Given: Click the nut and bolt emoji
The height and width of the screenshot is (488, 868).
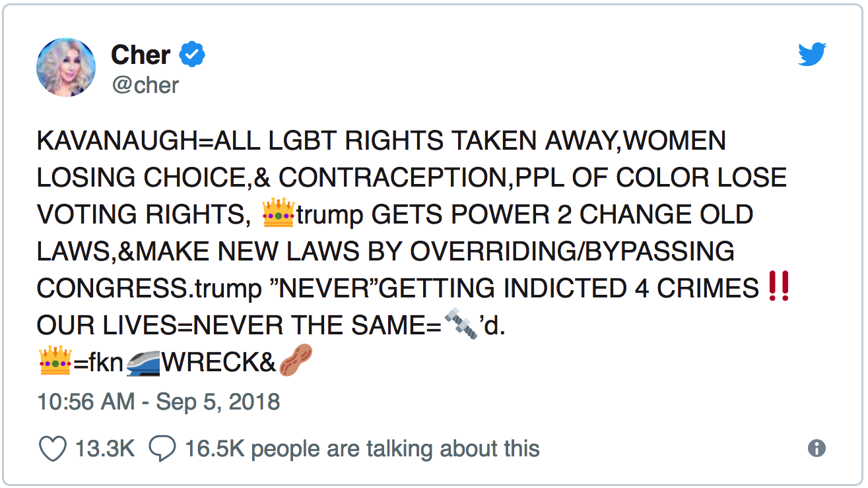Looking at the screenshot, I should click(x=461, y=325).
